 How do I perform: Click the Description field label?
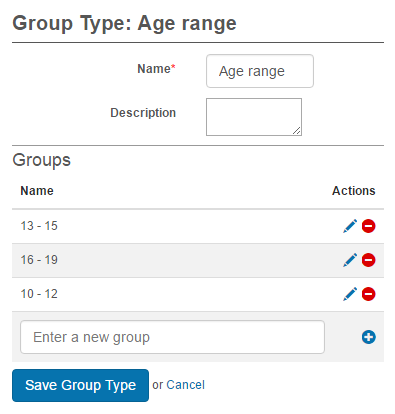(143, 113)
